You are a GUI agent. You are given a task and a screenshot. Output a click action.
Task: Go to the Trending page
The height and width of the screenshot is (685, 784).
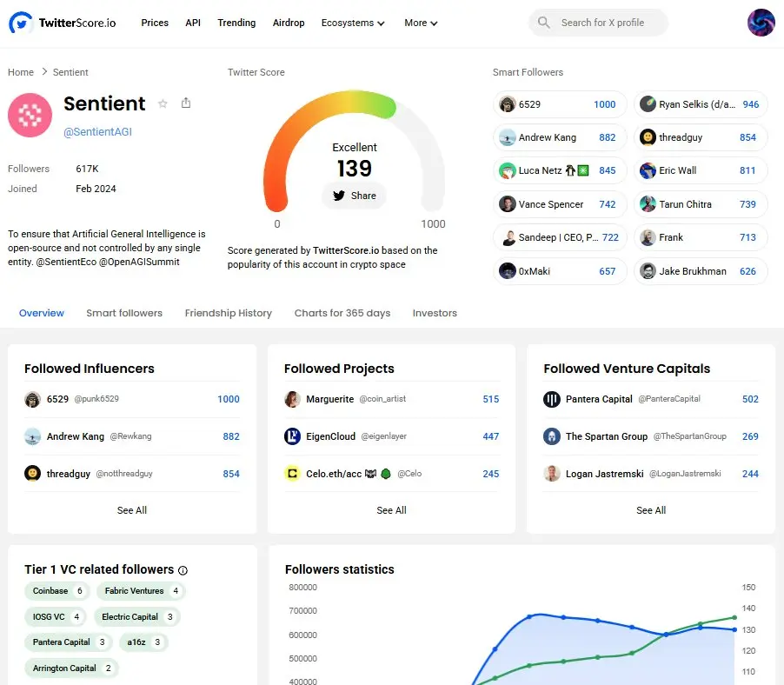[x=236, y=23]
